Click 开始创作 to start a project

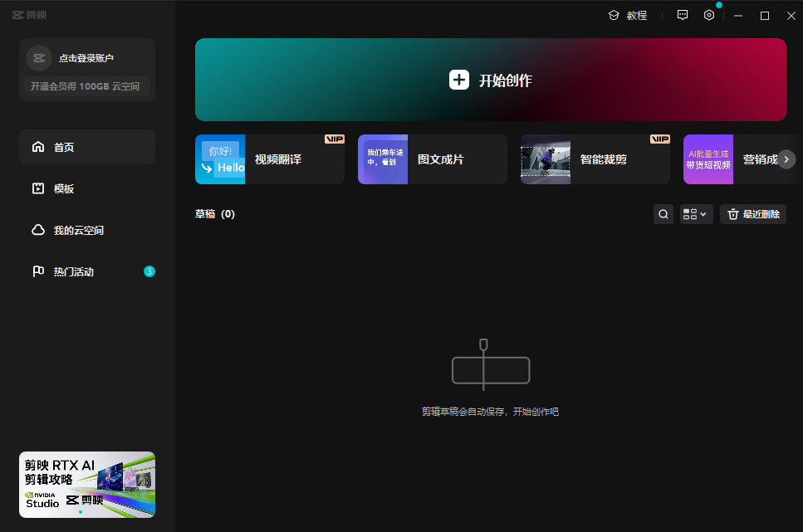pos(505,81)
